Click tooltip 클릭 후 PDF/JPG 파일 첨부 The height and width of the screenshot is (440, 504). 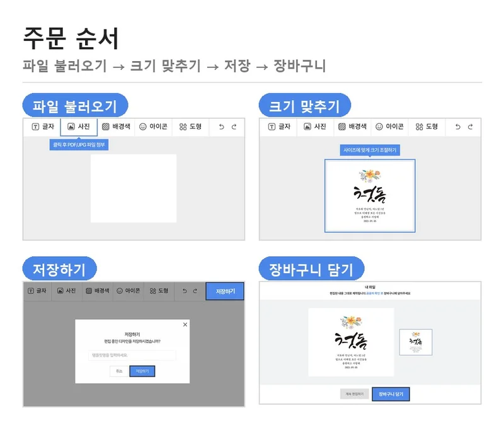tap(79, 145)
